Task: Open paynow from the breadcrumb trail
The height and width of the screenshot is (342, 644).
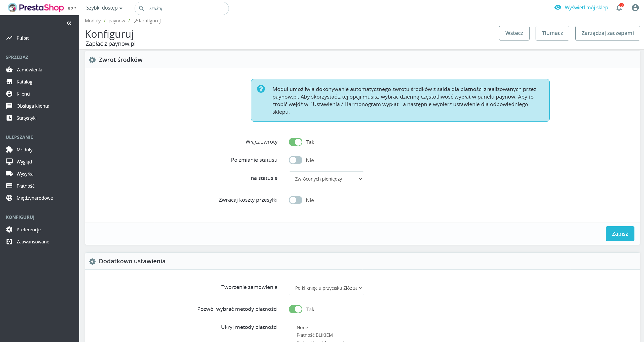Action: click(117, 21)
